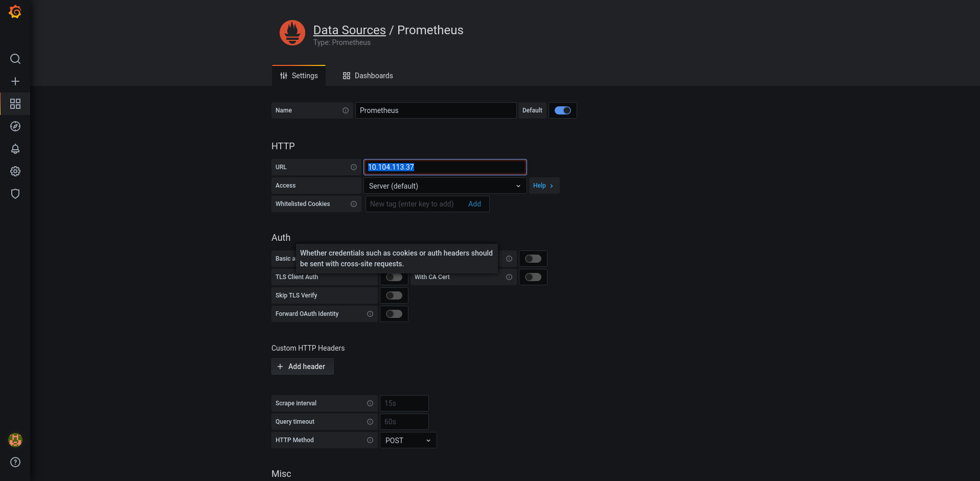The width and height of the screenshot is (980, 481).
Task: Click info icon beside Scrape interval
Action: (370, 403)
